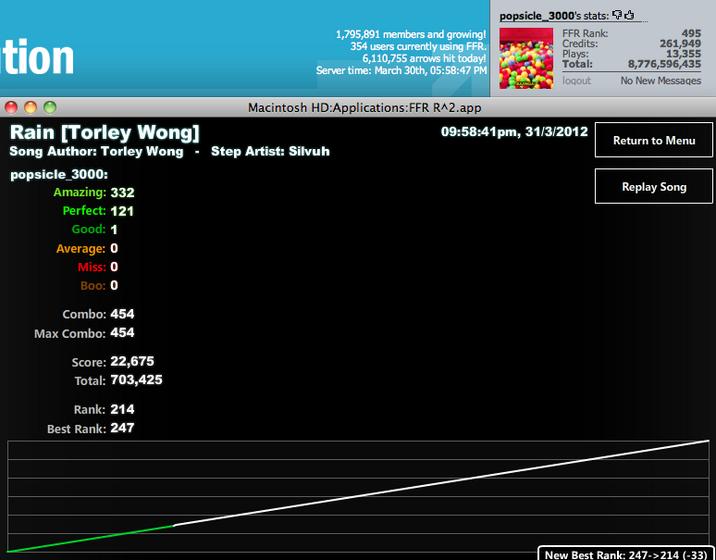Click the Step Artist: Silvuh text
This screenshot has height=560, width=716.
270,151
